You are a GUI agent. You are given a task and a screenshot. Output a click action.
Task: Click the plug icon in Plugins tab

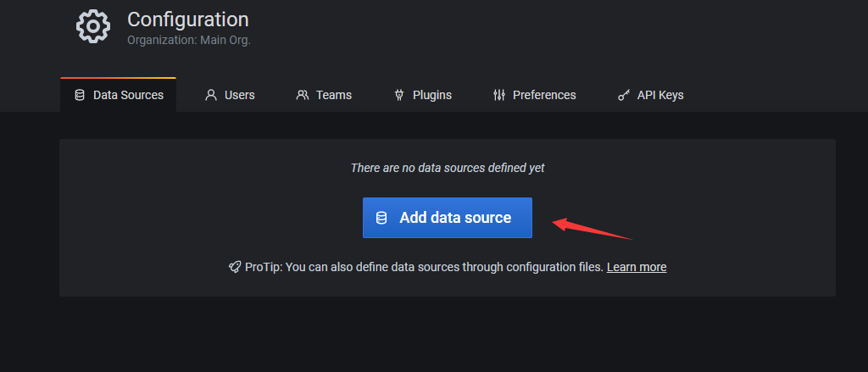tap(399, 95)
